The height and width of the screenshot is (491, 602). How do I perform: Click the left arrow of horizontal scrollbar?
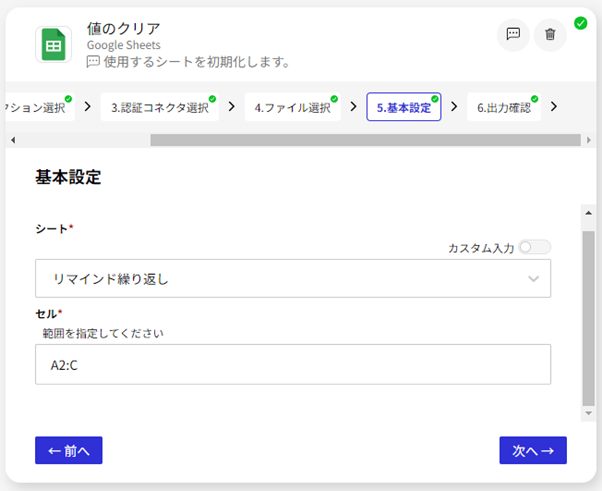(10, 140)
